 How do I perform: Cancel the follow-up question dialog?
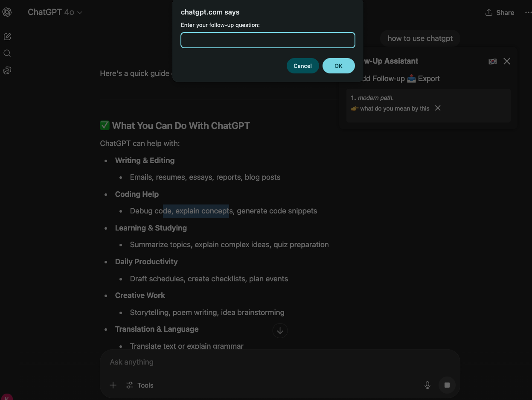pos(302,66)
